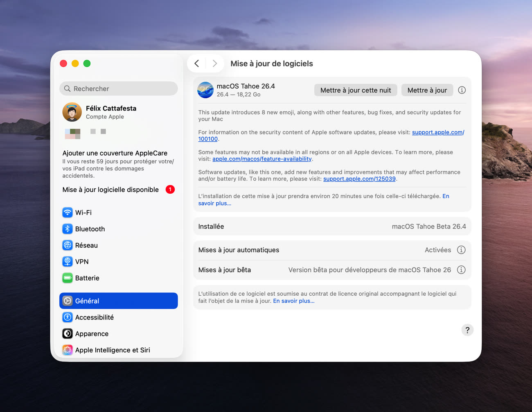Open the support.apple.com/125039 link
Image resolution: width=532 pixels, height=412 pixels.
tap(359, 179)
